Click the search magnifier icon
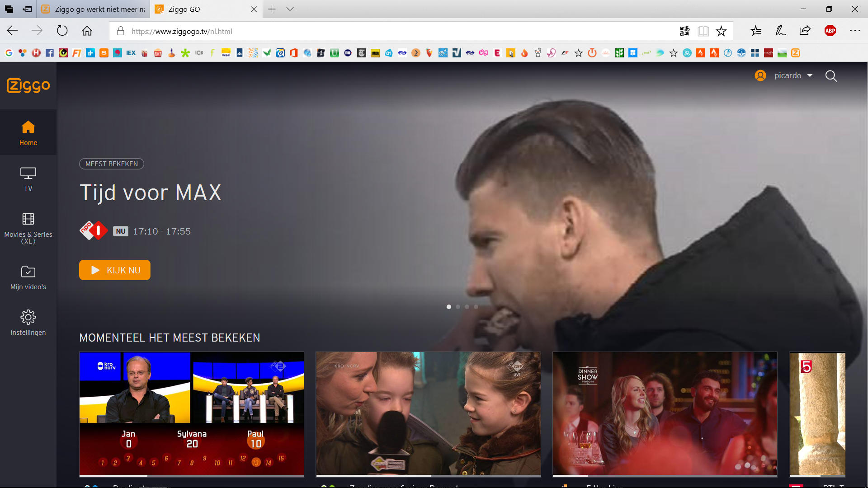868x488 pixels. coord(831,76)
